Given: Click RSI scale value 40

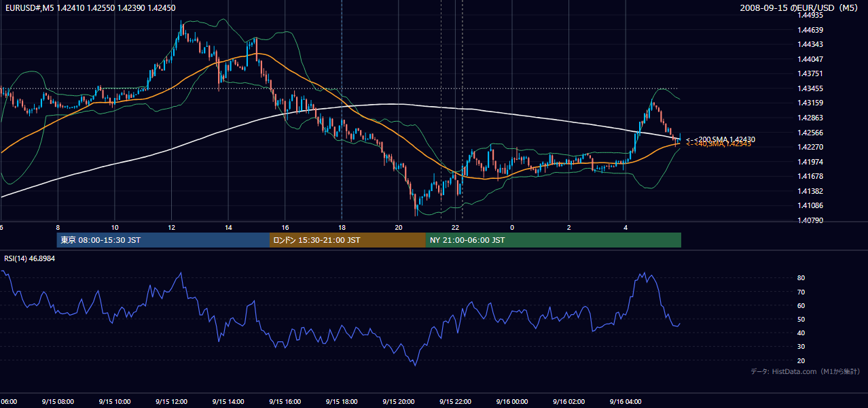Looking at the screenshot, I should (x=801, y=333).
